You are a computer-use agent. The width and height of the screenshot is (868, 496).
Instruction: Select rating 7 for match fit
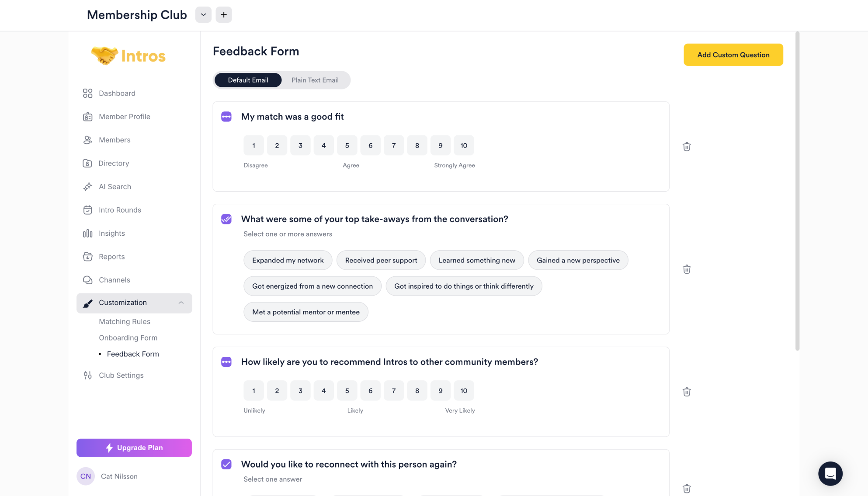[394, 146]
